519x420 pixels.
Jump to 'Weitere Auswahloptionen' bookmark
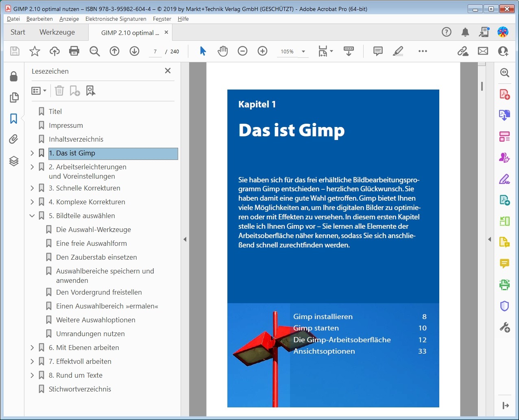click(x=96, y=320)
